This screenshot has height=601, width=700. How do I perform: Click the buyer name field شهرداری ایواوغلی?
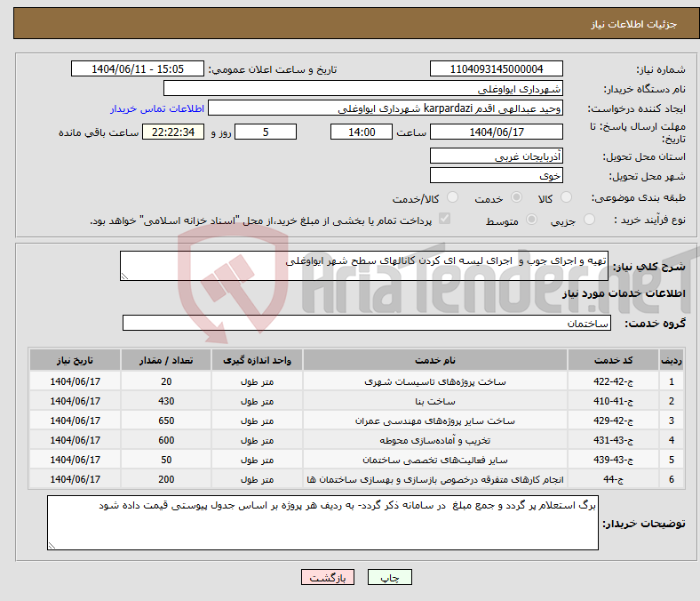point(363,89)
